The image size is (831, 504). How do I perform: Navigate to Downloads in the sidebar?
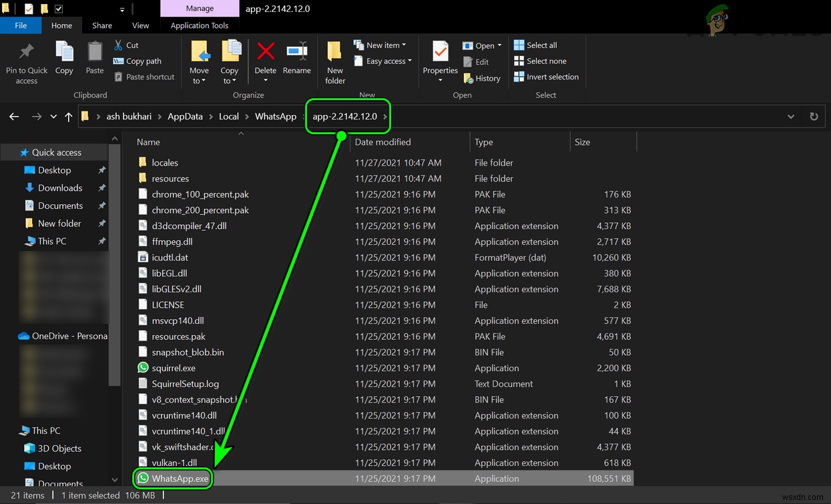click(x=60, y=188)
